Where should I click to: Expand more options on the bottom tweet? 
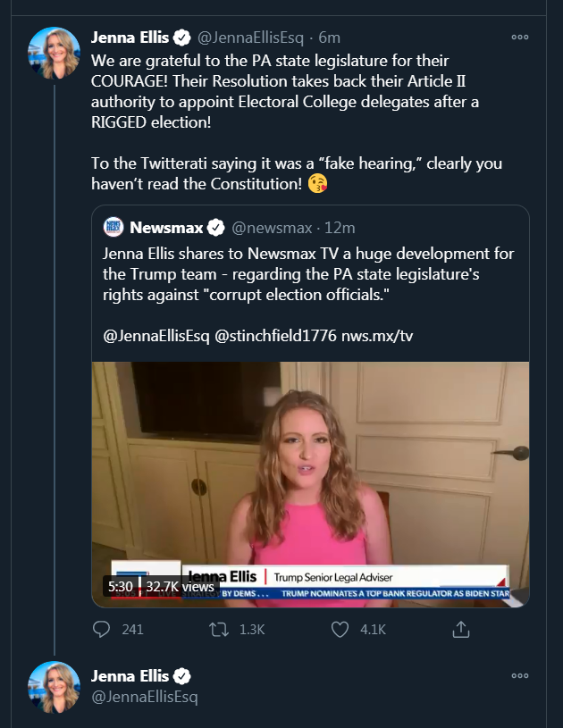519,676
